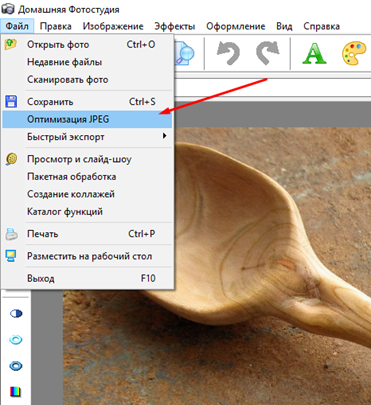371x405 pixels.
Task: Open the color palette tool icon
Action: [354, 53]
